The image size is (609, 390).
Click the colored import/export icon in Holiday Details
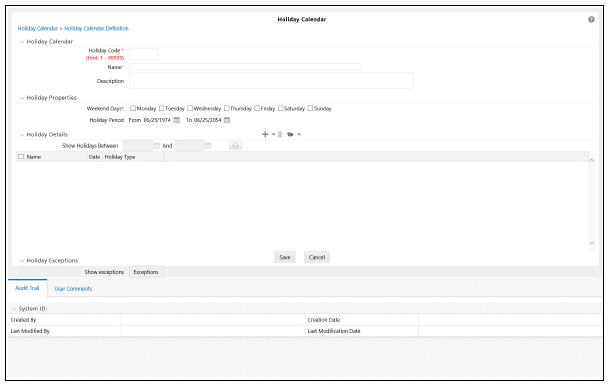tap(290, 134)
